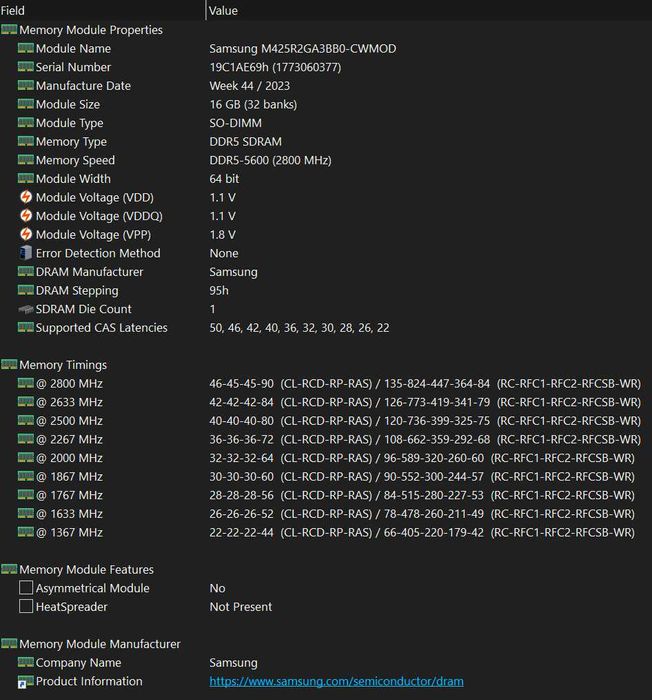The image size is (652, 700).
Task: Click the DRAM Stepping value 95h
Action: tap(219, 291)
